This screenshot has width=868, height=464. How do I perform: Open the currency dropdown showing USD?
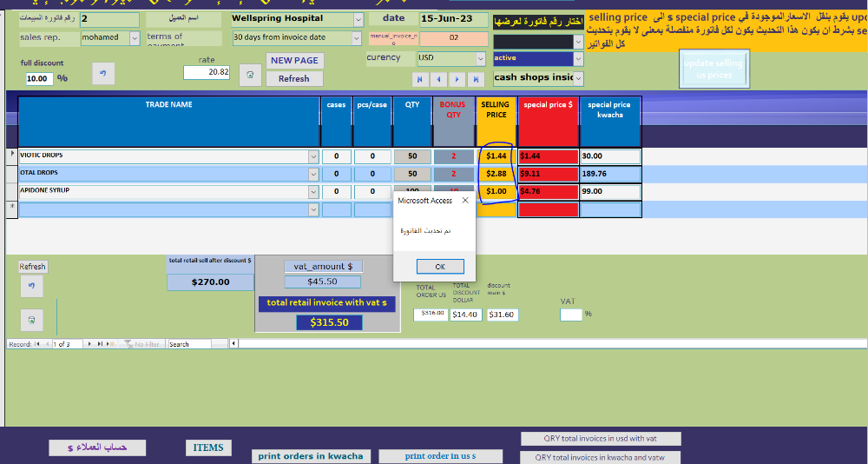tap(481, 58)
